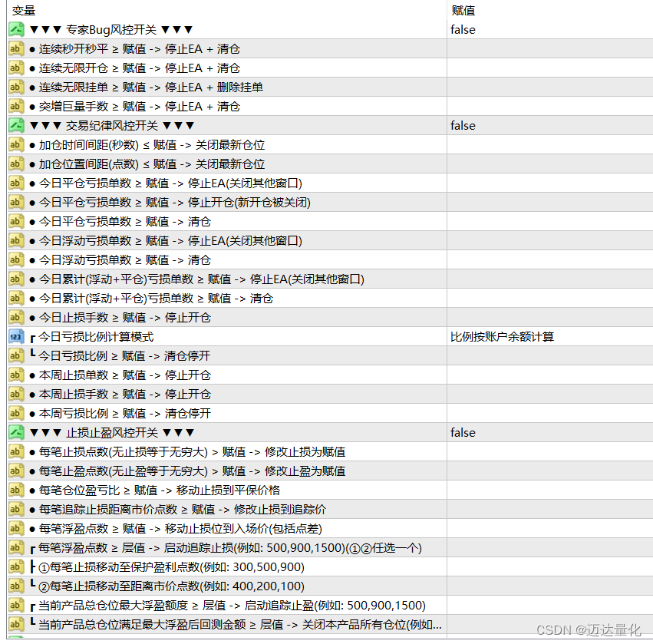653x644 pixels.
Task: Click the ab icon beside 本周止损手数
Action: (16, 394)
